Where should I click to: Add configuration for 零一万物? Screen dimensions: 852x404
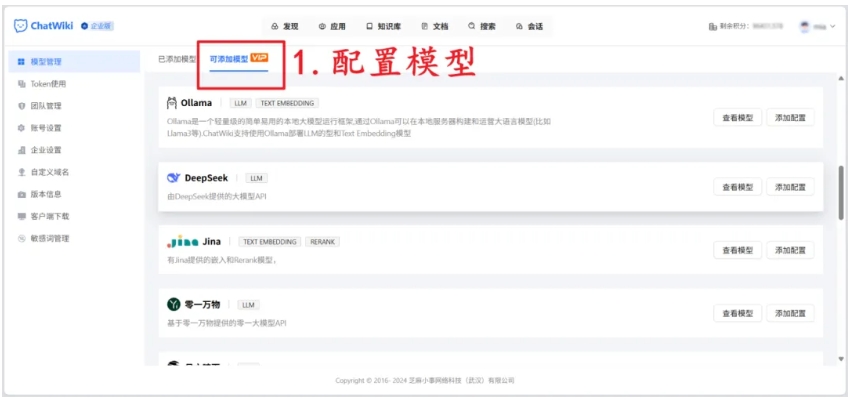click(790, 313)
